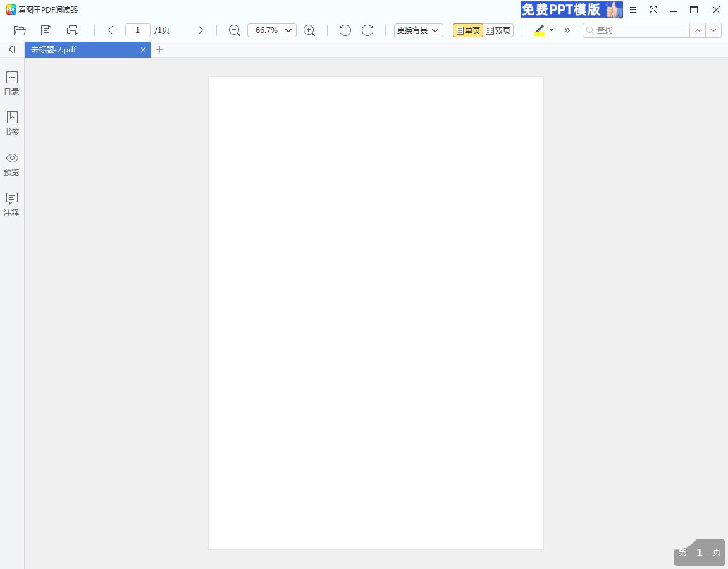Open the zoom percentage dropdown

(x=288, y=30)
